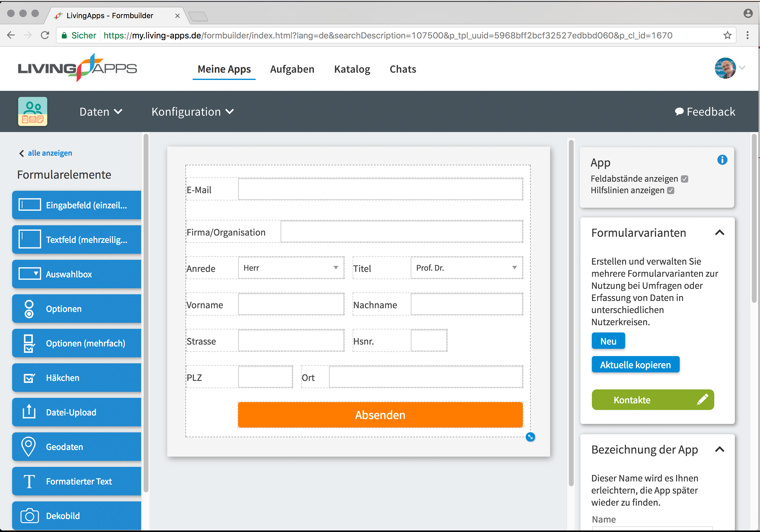The image size is (760, 532).
Task: Open the Konfiguration menu
Action: tap(193, 112)
